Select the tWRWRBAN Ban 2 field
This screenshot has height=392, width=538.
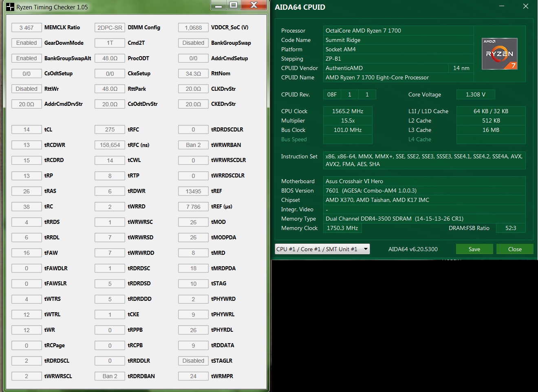point(193,145)
